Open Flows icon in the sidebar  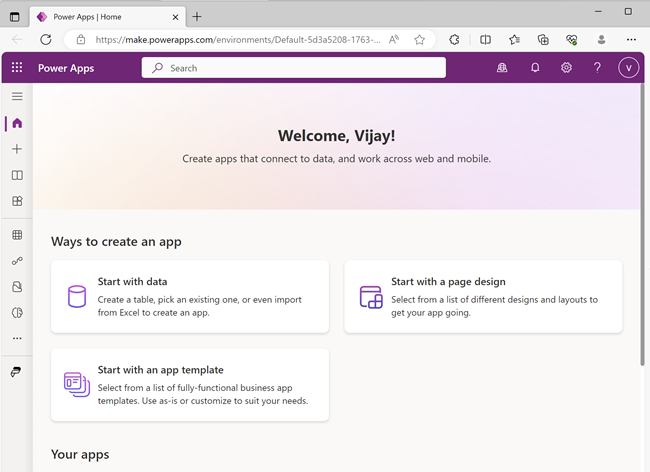pos(17,261)
